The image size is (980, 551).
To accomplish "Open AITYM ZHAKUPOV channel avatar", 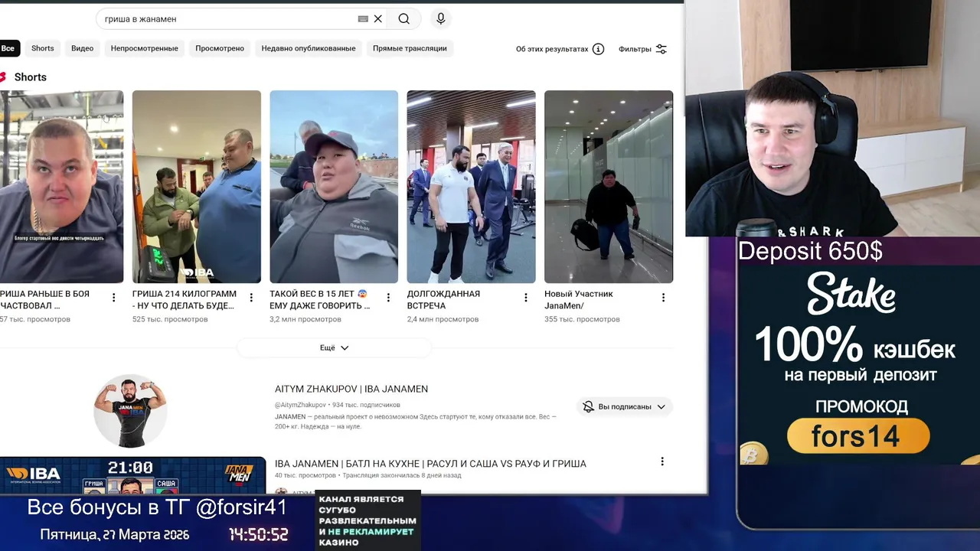I will (130, 411).
